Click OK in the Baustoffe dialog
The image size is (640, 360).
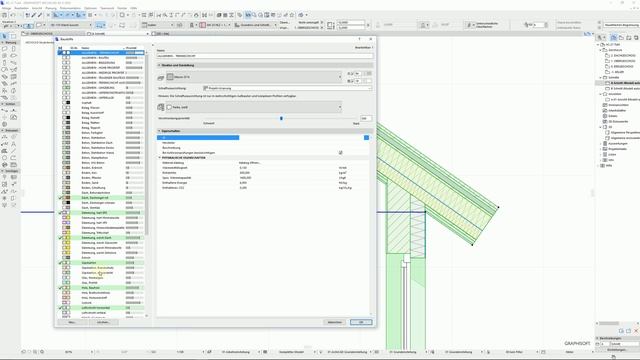[x=361, y=322]
